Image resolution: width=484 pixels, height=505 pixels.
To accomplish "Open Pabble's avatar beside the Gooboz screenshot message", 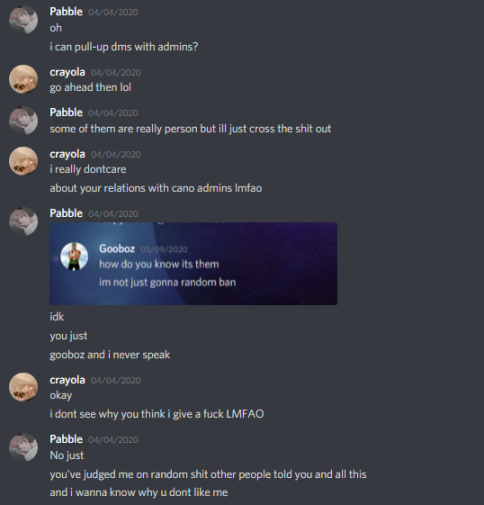I will pos(23,221).
